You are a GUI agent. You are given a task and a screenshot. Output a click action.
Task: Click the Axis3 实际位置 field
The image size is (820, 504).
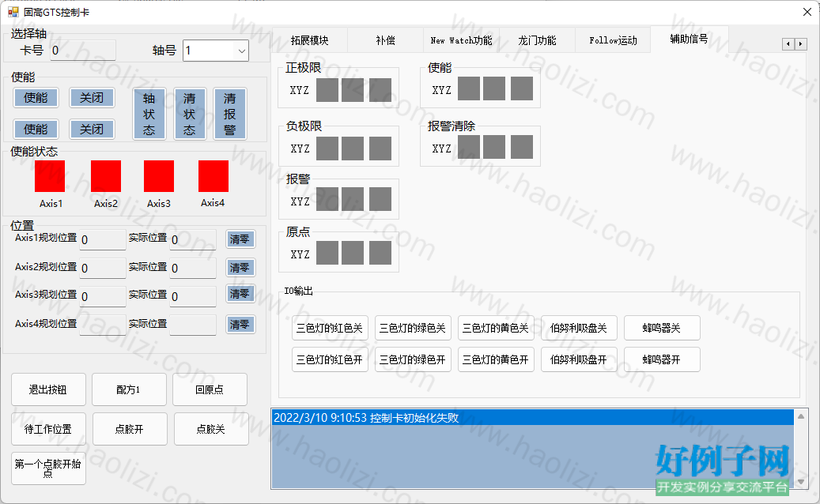pos(193,297)
